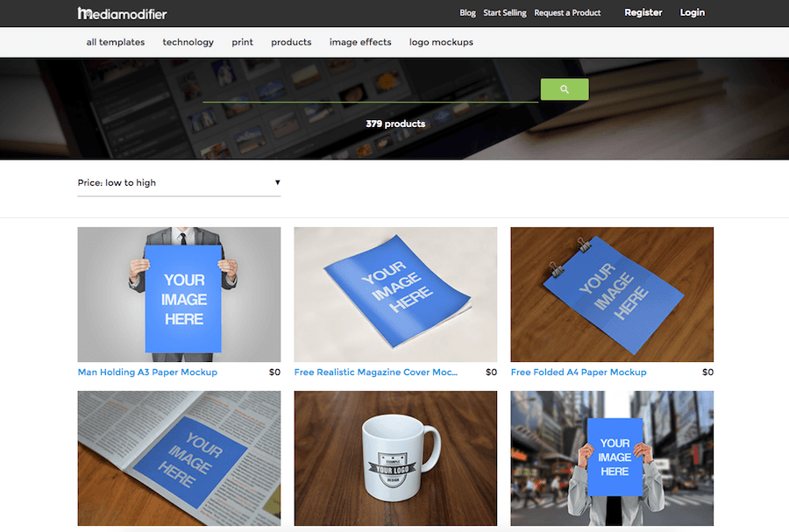This screenshot has height=532, width=789.
Task: Open Free Folded A4 Paper Mockup thumbnail
Action: click(612, 294)
